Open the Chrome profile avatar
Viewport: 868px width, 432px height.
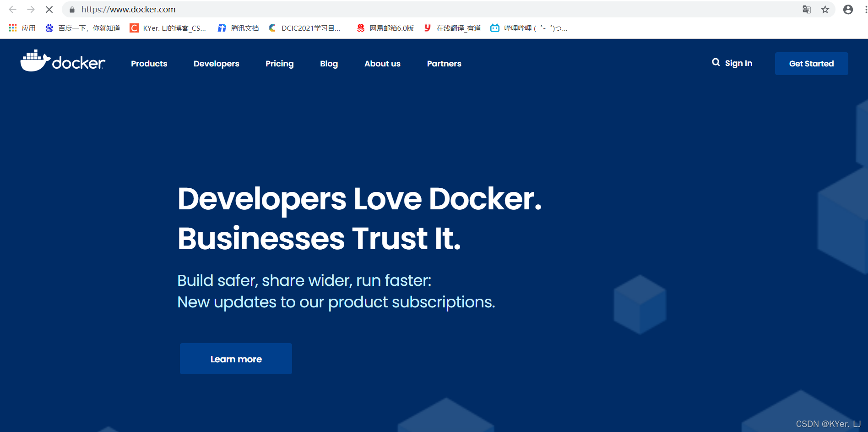[x=848, y=10]
